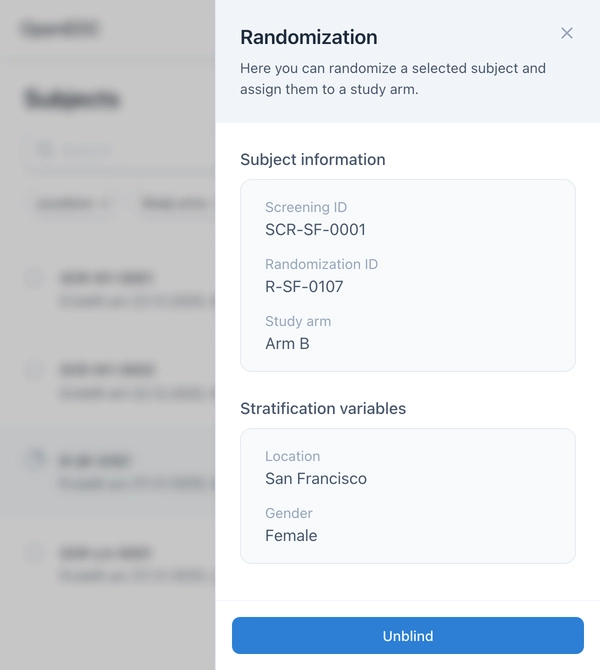Click the Screening ID value SCR-SF-0001

(315, 230)
